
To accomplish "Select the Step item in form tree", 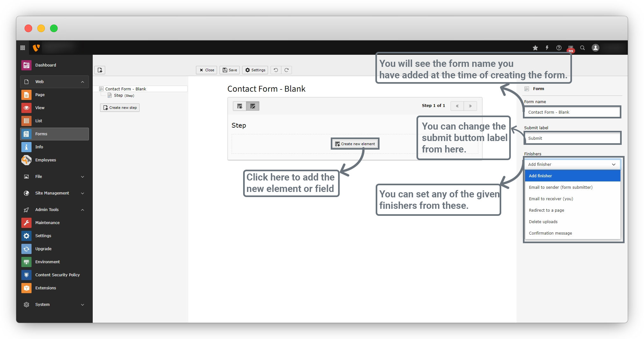I will [119, 95].
